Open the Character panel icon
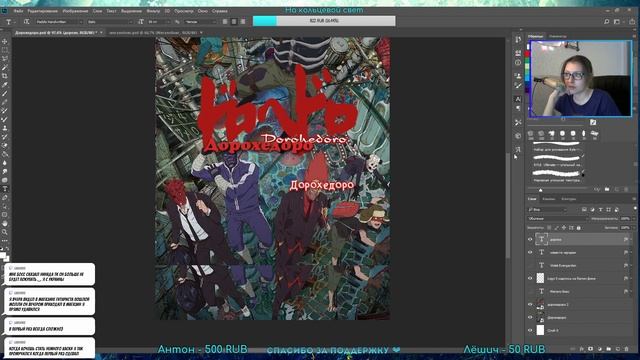This screenshot has width=640, height=360. 518,99
